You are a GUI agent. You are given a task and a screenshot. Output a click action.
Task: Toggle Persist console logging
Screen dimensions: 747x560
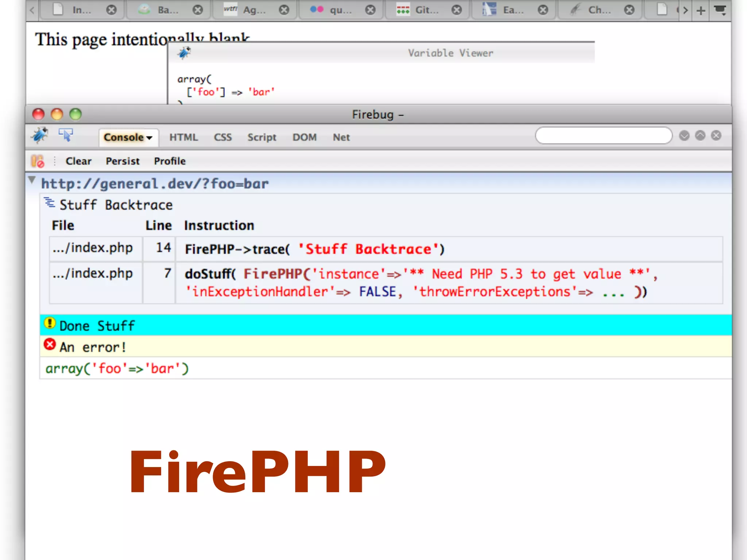coord(123,161)
